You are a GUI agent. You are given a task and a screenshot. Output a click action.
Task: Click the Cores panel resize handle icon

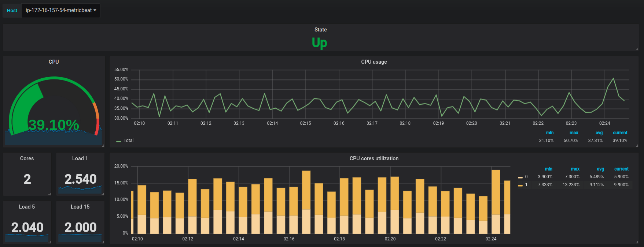tap(49, 194)
